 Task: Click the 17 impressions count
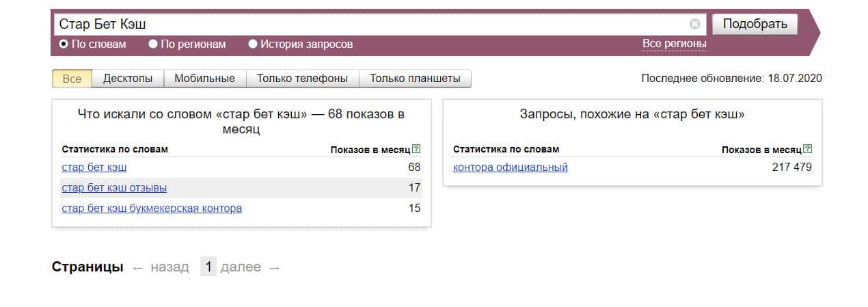click(x=414, y=188)
